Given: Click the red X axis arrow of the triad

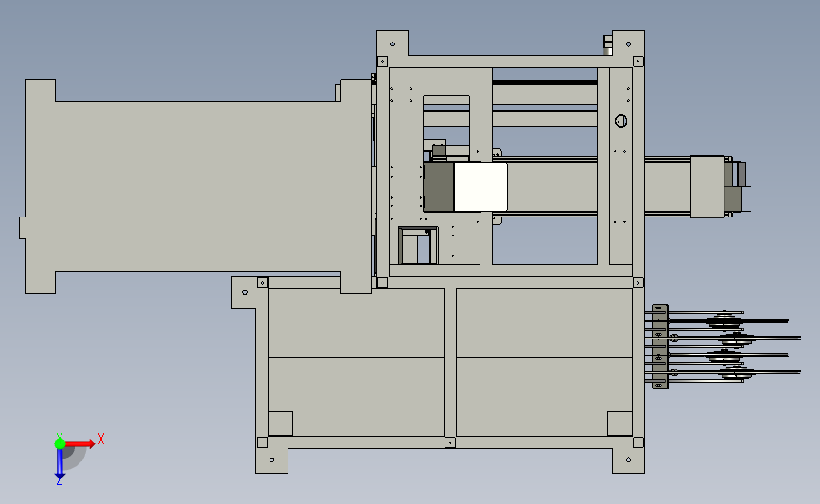Looking at the screenshot, I should pyautogui.click(x=79, y=443).
